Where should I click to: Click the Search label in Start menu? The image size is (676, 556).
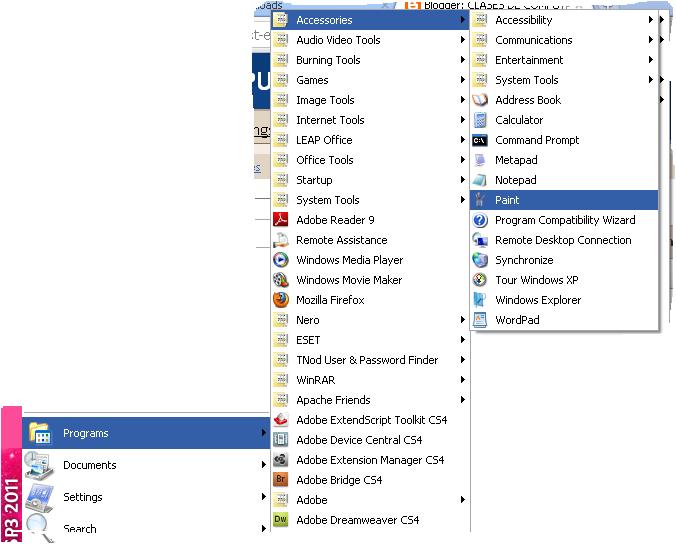(x=80, y=529)
